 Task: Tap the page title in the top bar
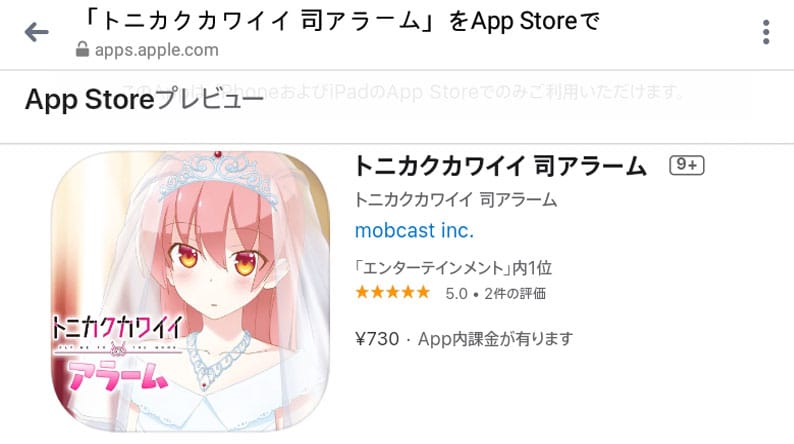pyautogui.click(x=341, y=22)
